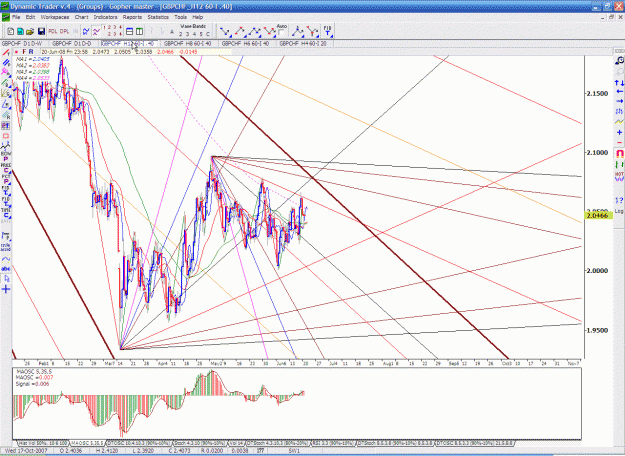The image size is (625, 456).
Task: Select the blue crosshair tool
Action: pos(6,289)
